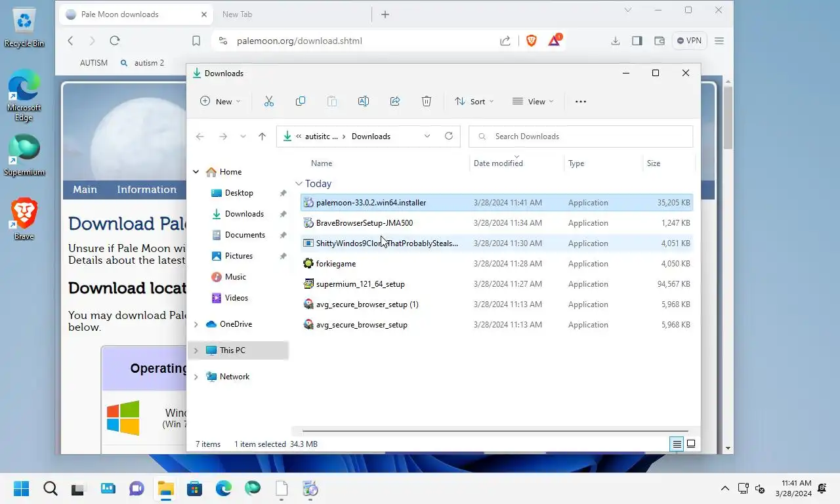Open recent locations dropdown arrow
Viewport: 840px width, 504px height.
[x=243, y=136]
